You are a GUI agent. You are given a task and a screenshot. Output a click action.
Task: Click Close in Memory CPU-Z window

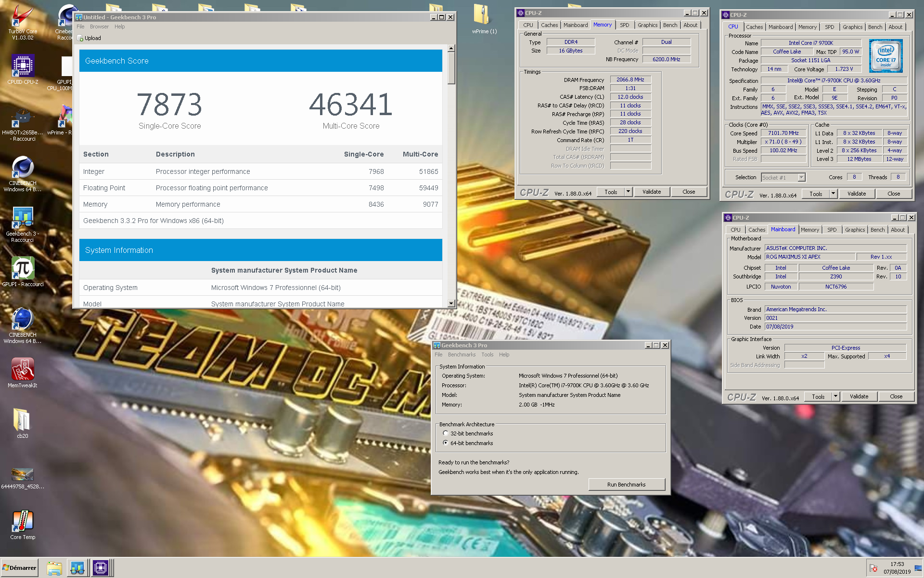point(689,192)
